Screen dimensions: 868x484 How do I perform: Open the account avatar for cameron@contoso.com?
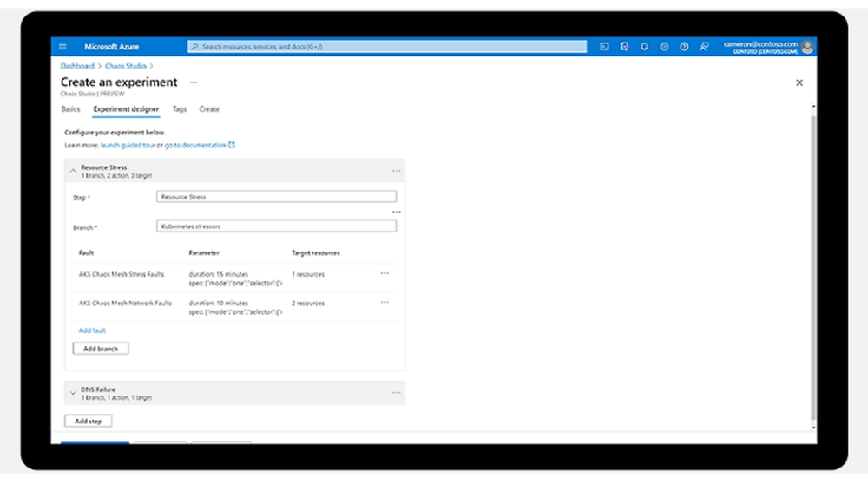pyautogui.click(x=807, y=47)
